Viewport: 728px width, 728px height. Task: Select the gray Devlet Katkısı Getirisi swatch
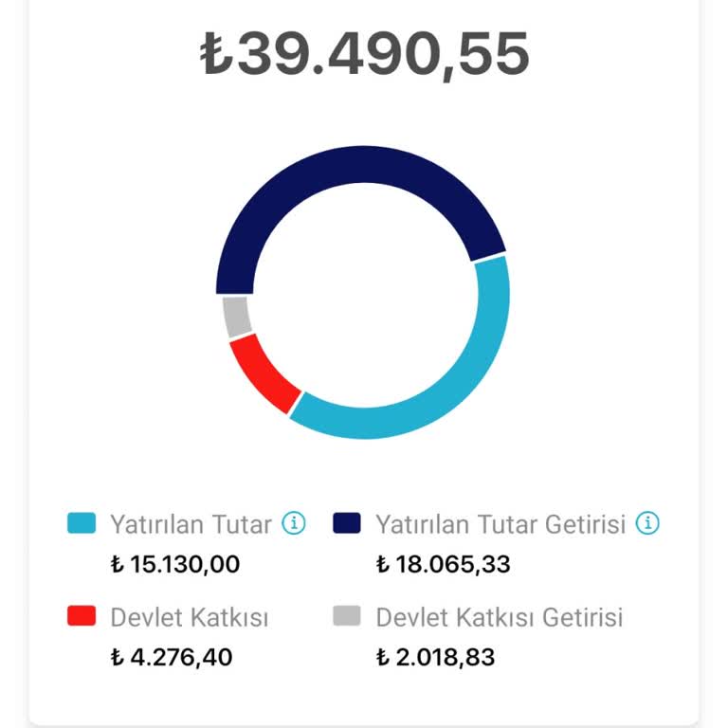point(346,615)
